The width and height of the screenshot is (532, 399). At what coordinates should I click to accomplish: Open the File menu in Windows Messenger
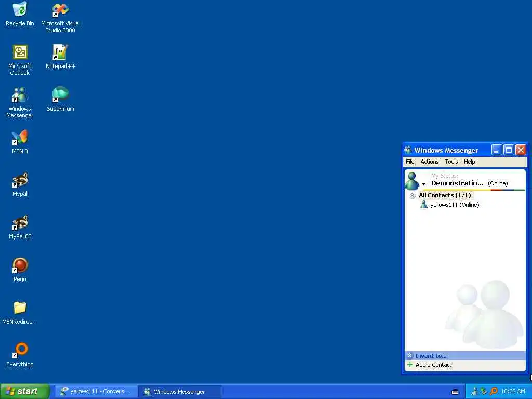pos(410,162)
